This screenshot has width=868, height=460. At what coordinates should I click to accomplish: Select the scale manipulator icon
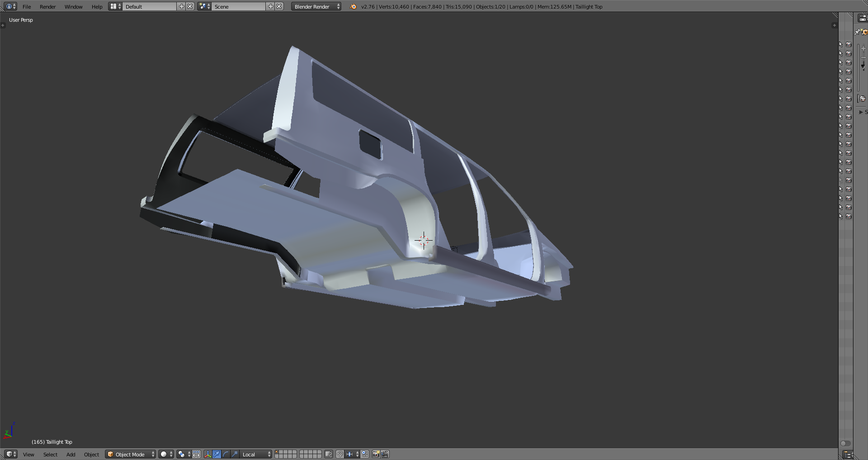235,454
